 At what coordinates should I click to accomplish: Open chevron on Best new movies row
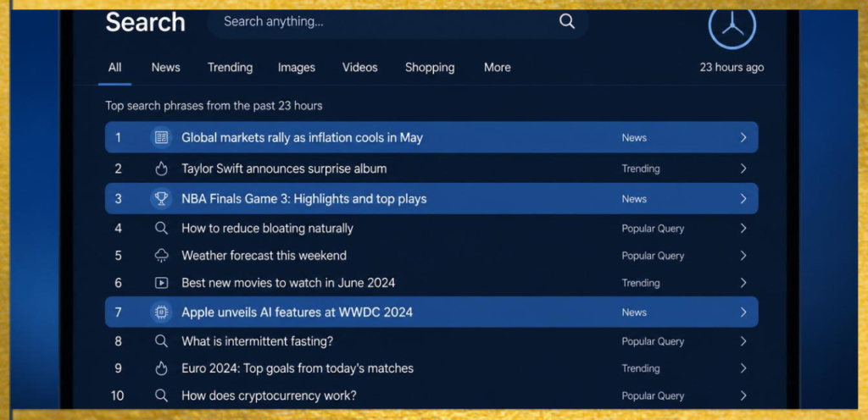pyautogui.click(x=743, y=283)
